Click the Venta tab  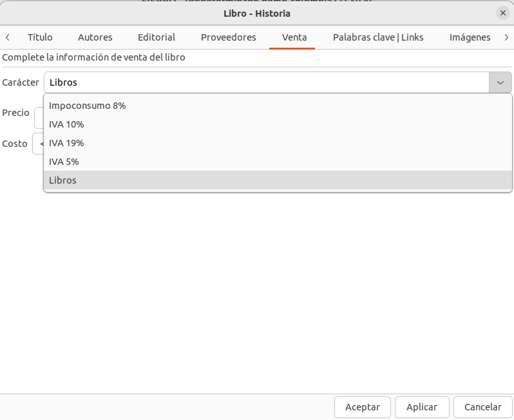[x=294, y=37]
